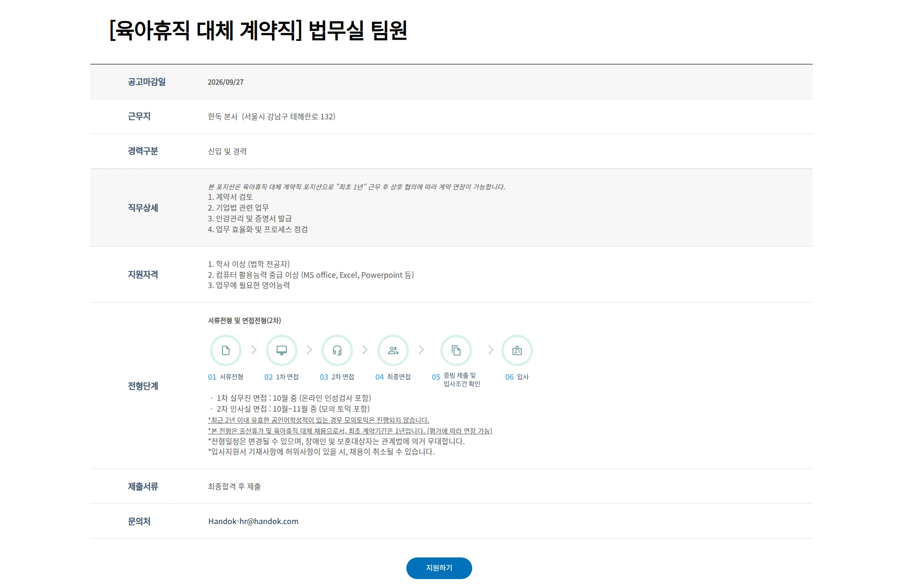Click the 1. 계약서 검토 duty line
The width and height of the screenshot is (903, 588).
tap(230, 197)
